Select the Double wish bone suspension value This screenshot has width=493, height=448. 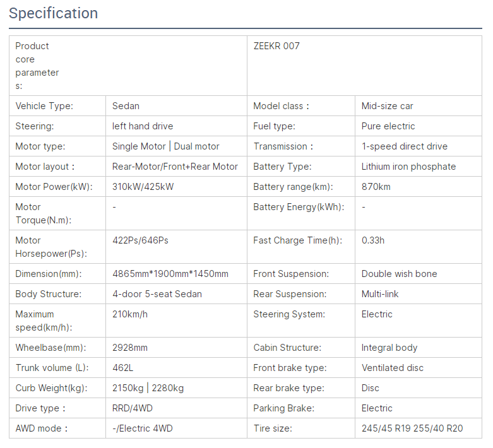(399, 274)
